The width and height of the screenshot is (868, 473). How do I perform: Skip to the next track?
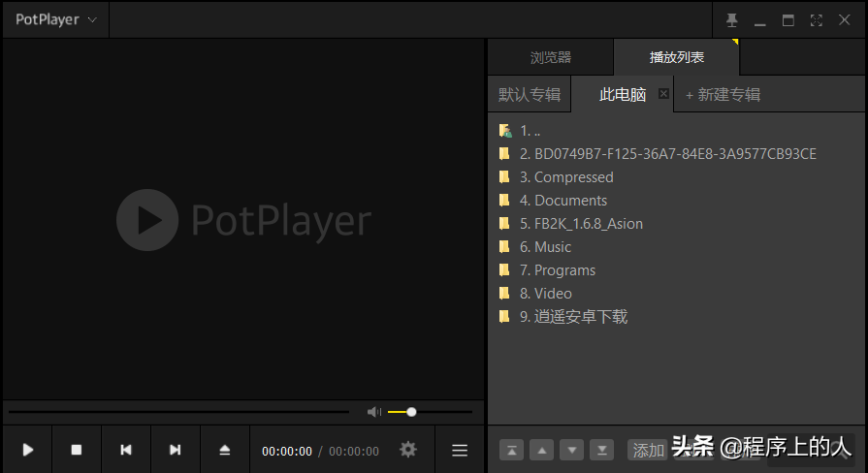coord(175,450)
